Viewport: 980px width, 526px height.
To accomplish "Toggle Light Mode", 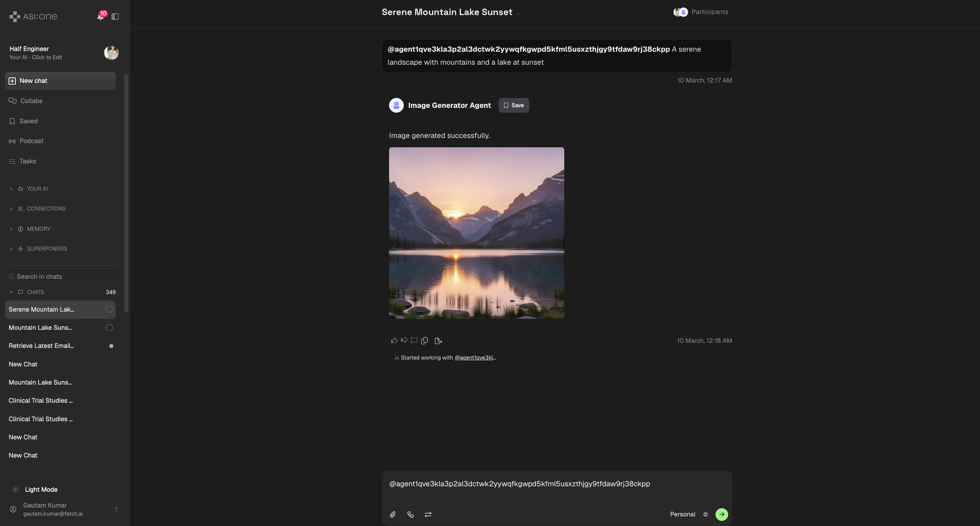I will [41, 489].
